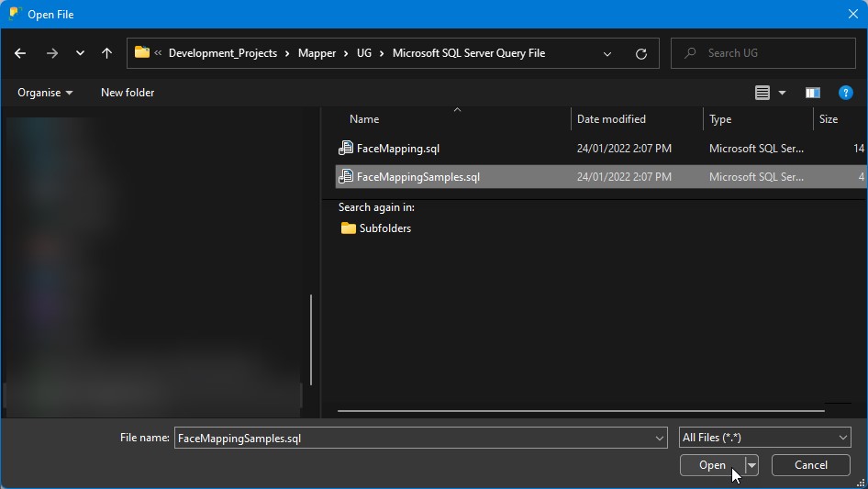
Task: Click the Search UG field
Action: pos(762,53)
